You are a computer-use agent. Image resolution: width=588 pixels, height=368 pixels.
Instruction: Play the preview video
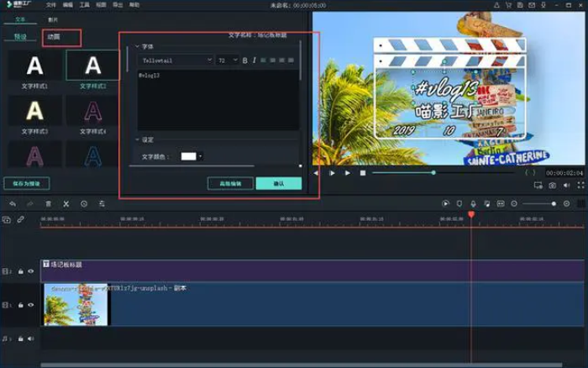(x=347, y=172)
